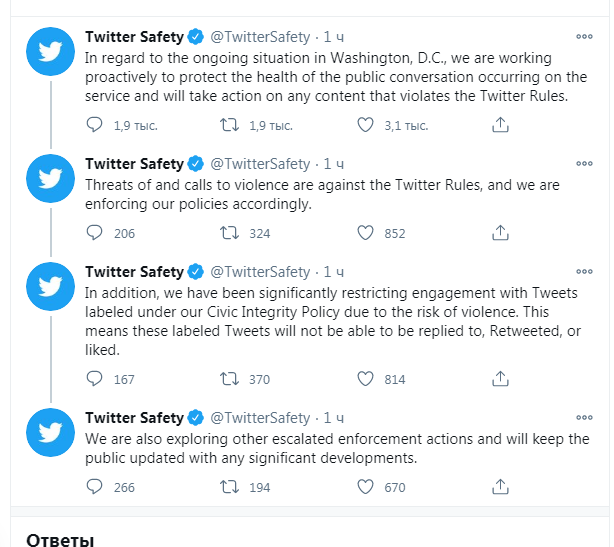Image resolution: width=614 pixels, height=547 pixels.
Task: Retweet the tweet showing 324 retweets
Action: pos(229,233)
